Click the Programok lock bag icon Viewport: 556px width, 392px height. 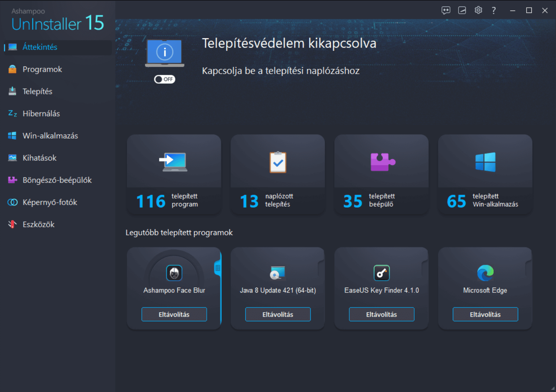(12, 69)
